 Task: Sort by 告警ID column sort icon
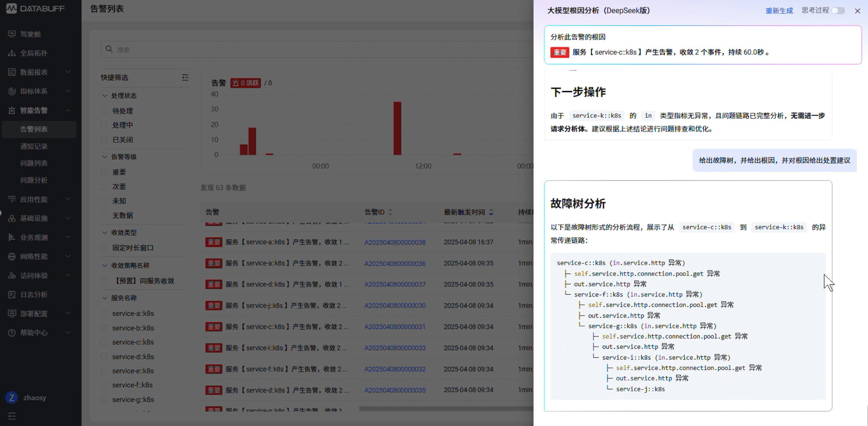[390, 212]
